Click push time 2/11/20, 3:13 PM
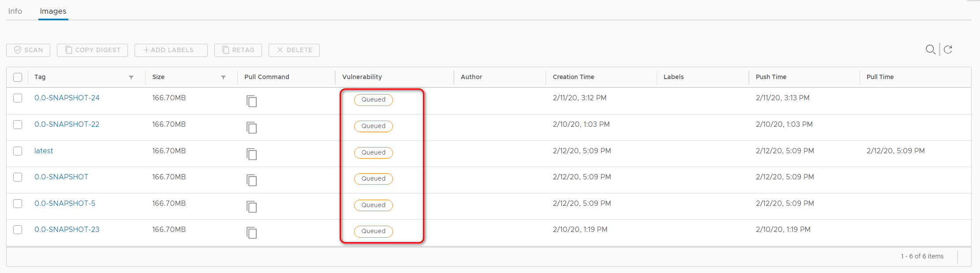980x273 pixels. click(782, 98)
